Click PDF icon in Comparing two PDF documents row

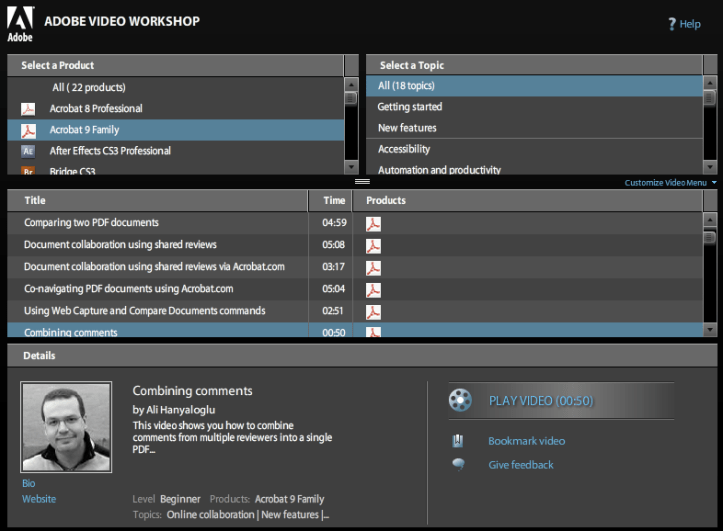click(373, 224)
